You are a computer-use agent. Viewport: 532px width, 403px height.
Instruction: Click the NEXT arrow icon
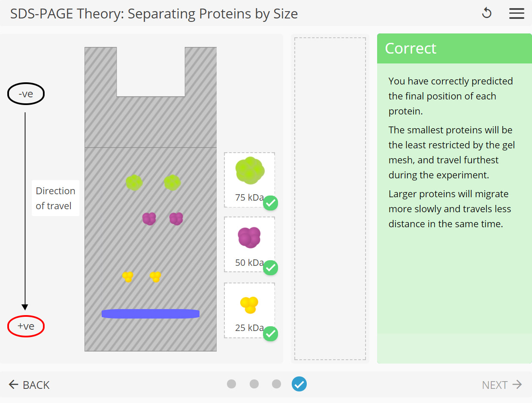point(518,385)
